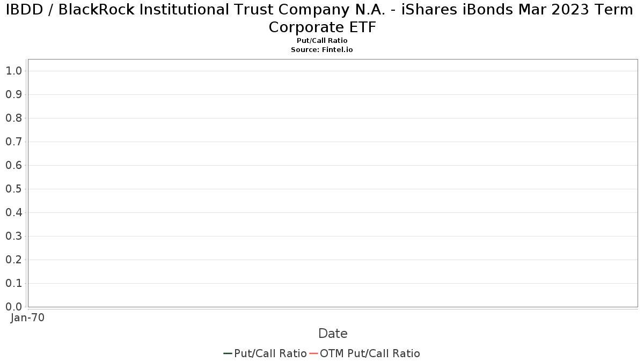
Task: Click the Put/Call Ratio subtitle under title
Action: (x=322, y=40)
